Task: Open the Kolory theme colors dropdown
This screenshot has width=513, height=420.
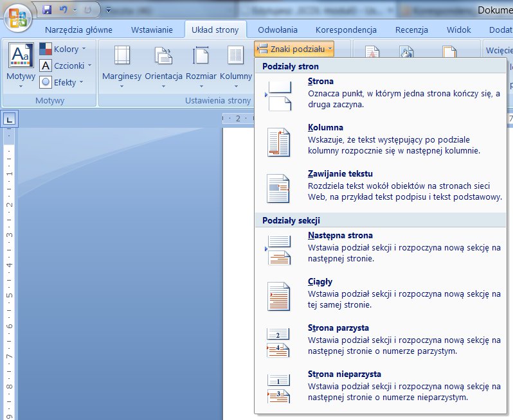Action: (x=63, y=49)
